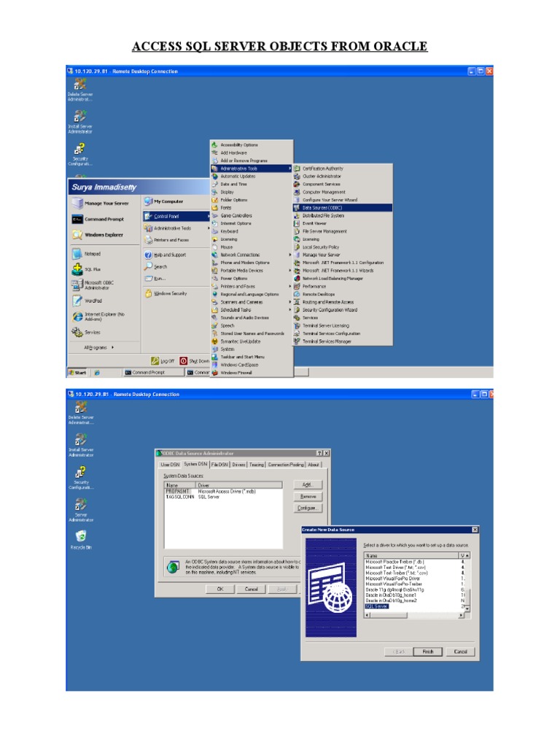Click the SQL Plus icon in Start menu
This screenshot has height=747, width=560.
point(77,269)
